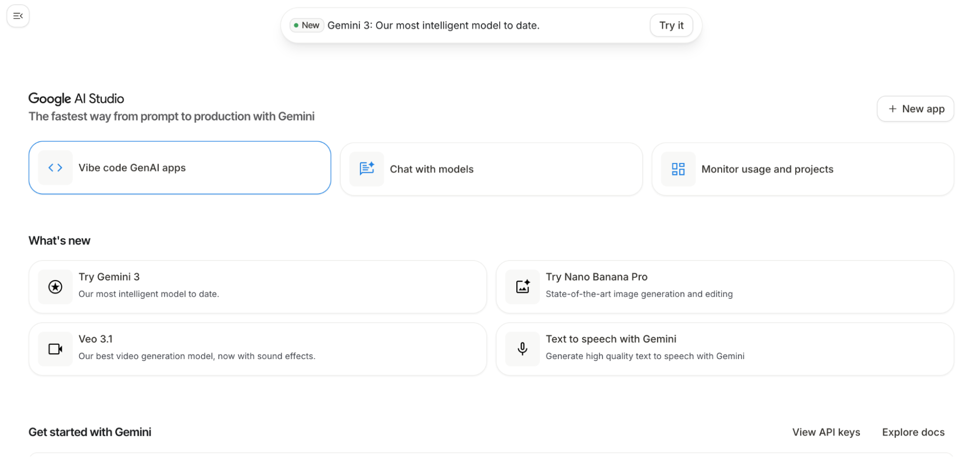Click the dashboard grid icon

point(678,169)
